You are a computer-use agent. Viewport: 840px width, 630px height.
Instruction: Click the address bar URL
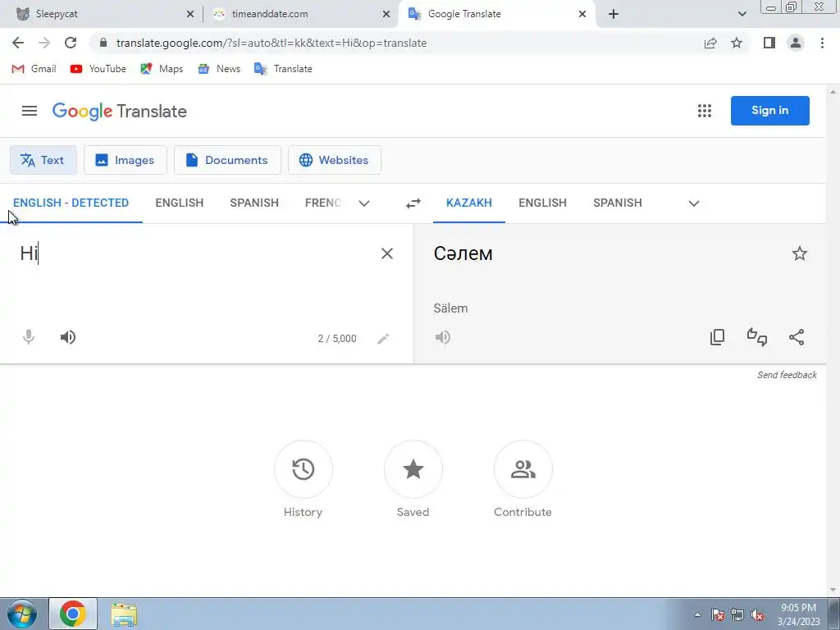(272, 43)
